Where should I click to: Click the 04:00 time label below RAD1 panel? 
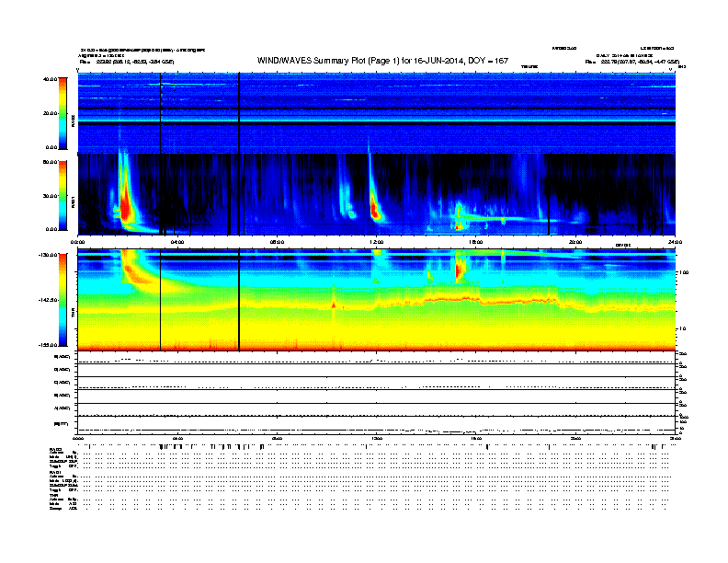pos(177,242)
